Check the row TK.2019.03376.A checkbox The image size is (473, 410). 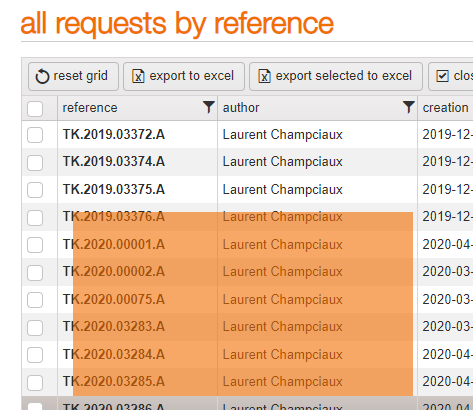click(x=35, y=218)
